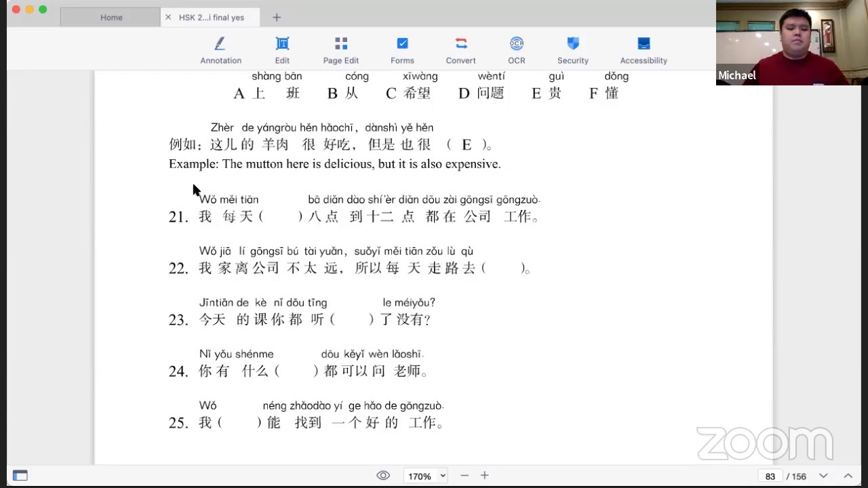Click question number 23.
The image size is (868, 488).
[x=178, y=320]
